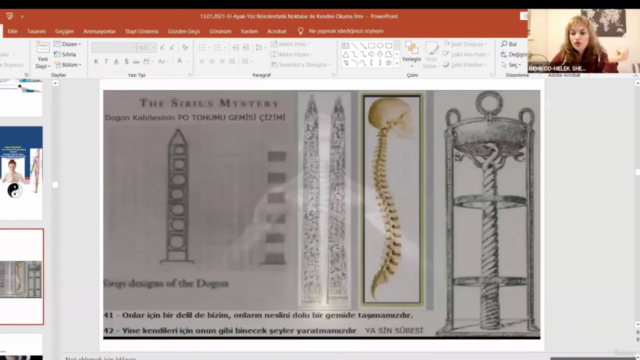Open the Animasyonlar ribbon tab

tap(100, 31)
